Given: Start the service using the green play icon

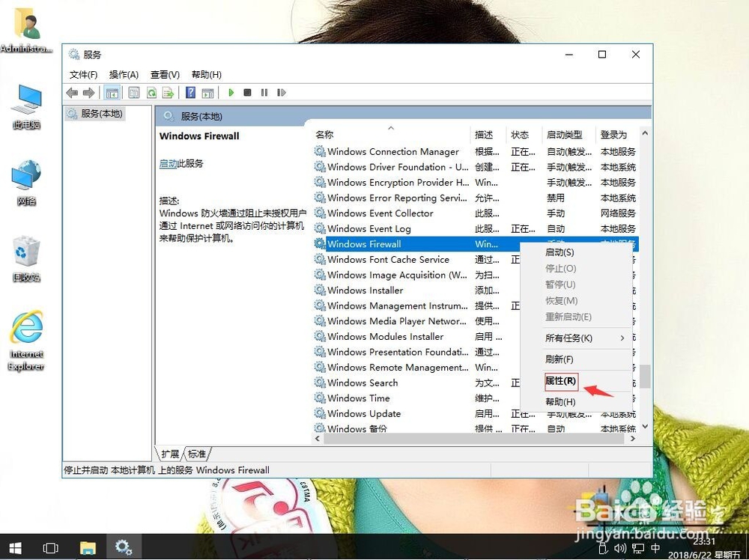Looking at the screenshot, I should [x=231, y=92].
